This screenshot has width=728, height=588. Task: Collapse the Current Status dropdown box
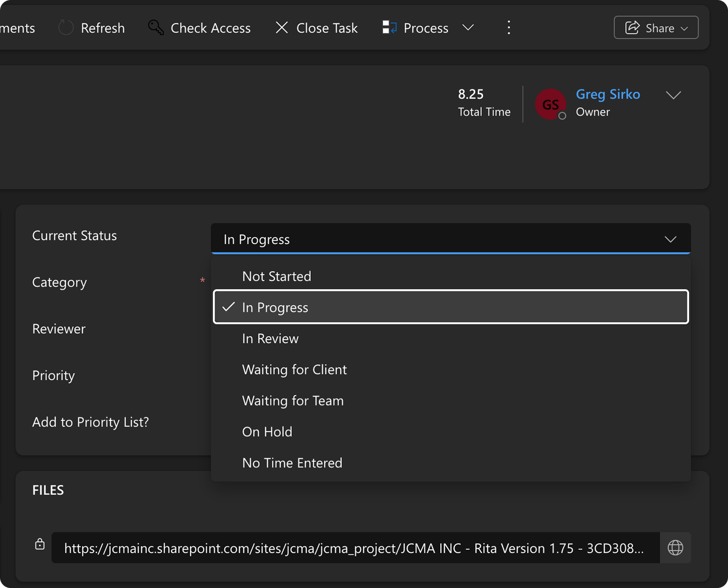450,239
